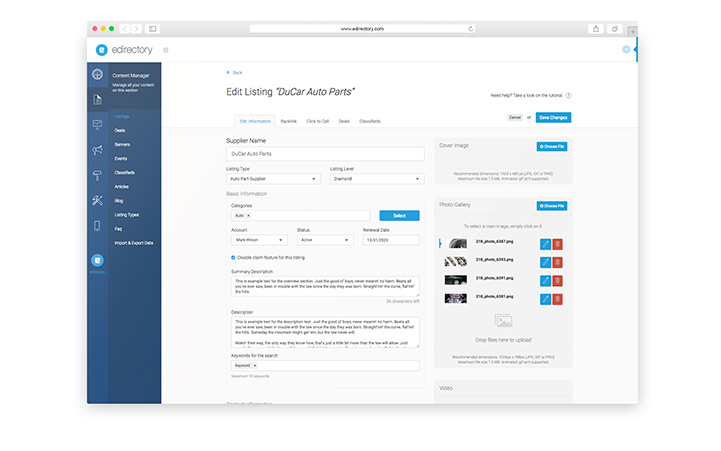721x451 pixels.
Task: Click the browser back arrow button
Action: 125,29
